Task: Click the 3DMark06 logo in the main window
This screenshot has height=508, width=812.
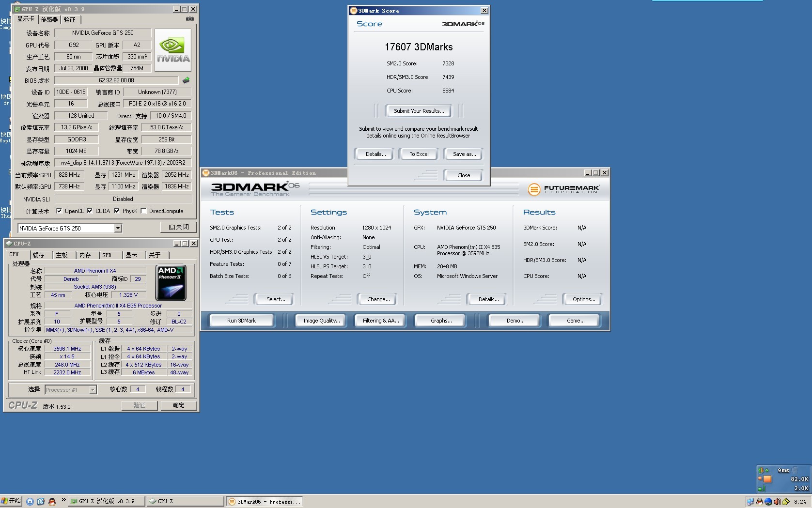Action: pos(255,188)
